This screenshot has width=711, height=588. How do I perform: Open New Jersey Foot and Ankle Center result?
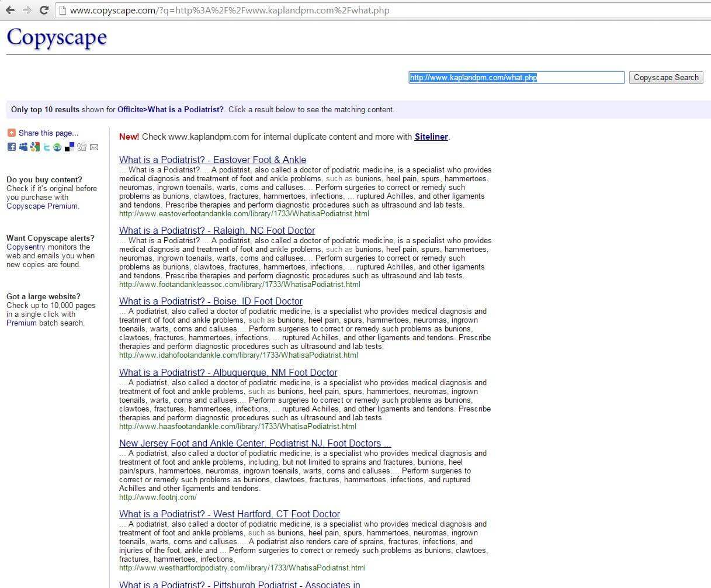click(255, 443)
